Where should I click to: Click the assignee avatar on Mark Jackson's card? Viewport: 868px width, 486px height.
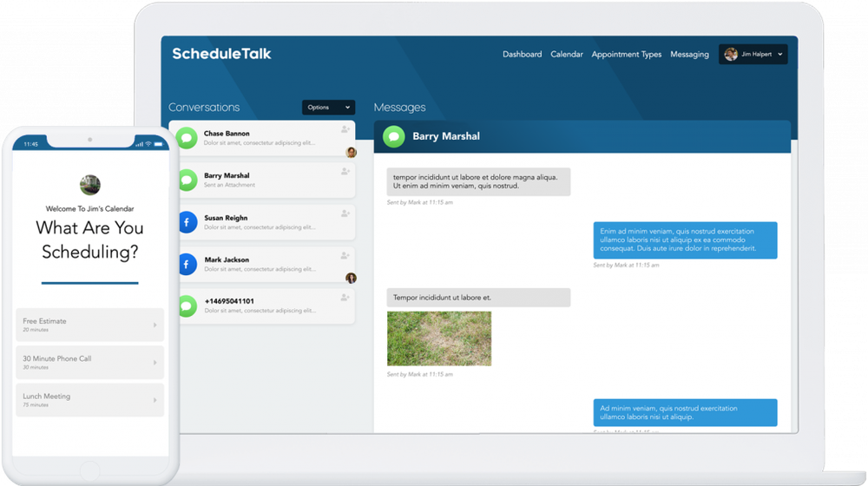pos(351,278)
